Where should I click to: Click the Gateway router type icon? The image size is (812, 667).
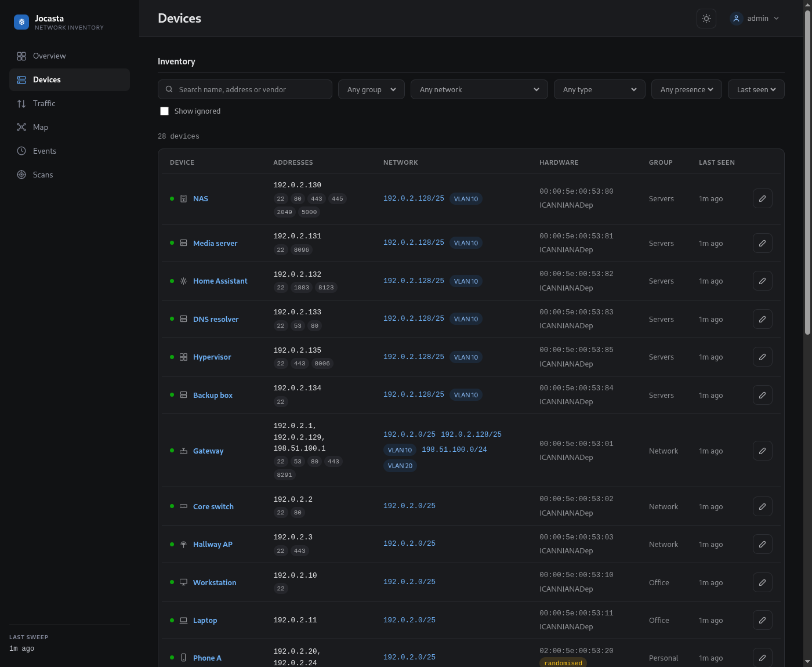(183, 451)
